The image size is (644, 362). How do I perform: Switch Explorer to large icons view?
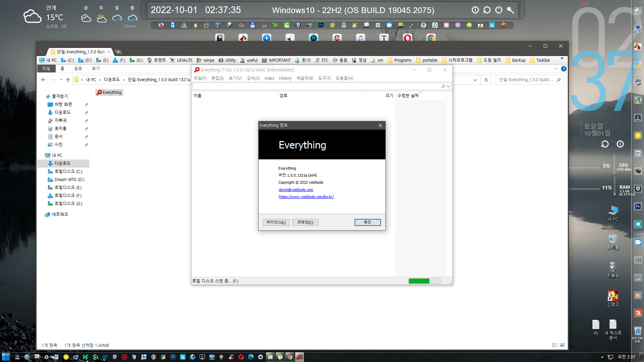pyautogui.click(x=562, y=345)
